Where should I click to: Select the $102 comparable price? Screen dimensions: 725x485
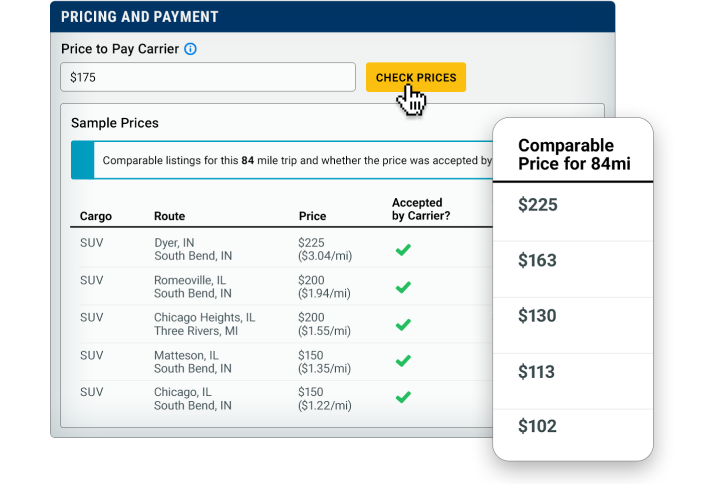[x=537, y=426]
